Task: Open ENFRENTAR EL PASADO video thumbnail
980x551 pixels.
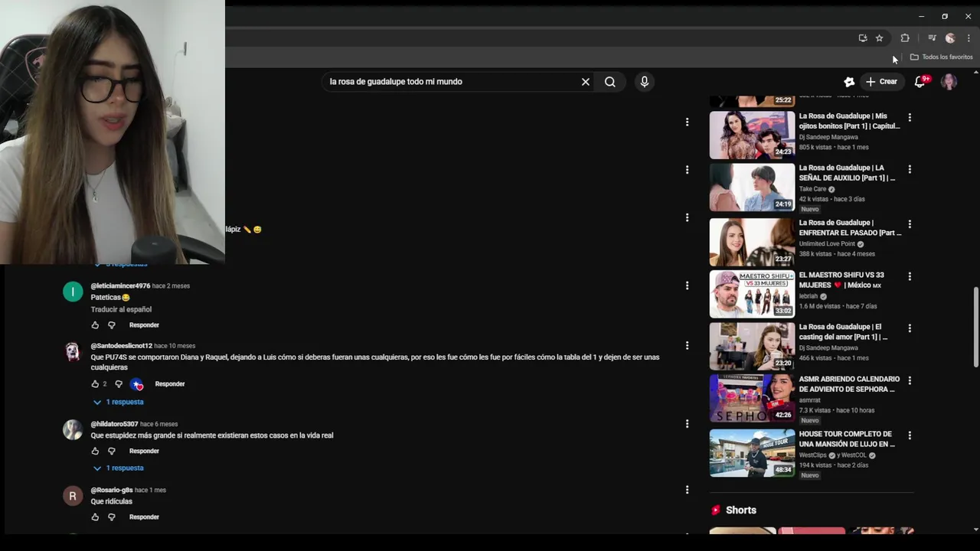Action: [x=752, y=242]
